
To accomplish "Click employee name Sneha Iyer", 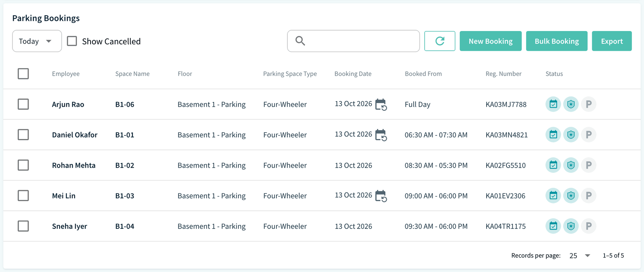I will click(70, 226).
